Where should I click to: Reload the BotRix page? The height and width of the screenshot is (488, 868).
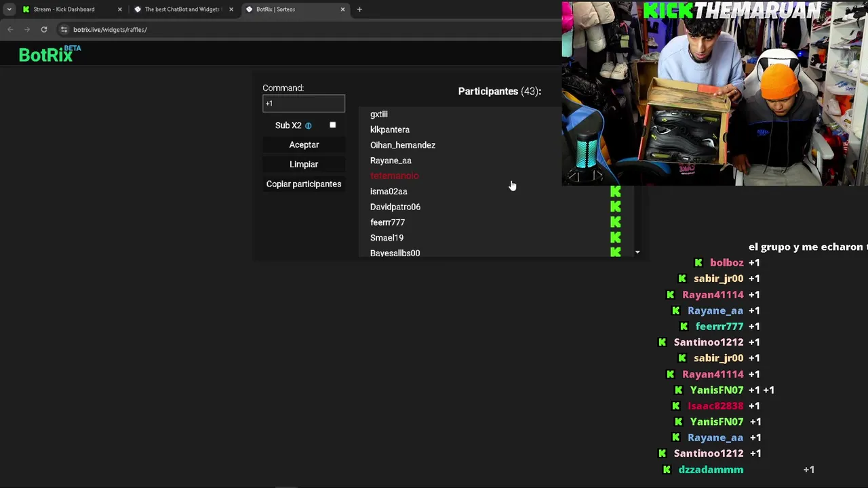[x=44, y=29]
